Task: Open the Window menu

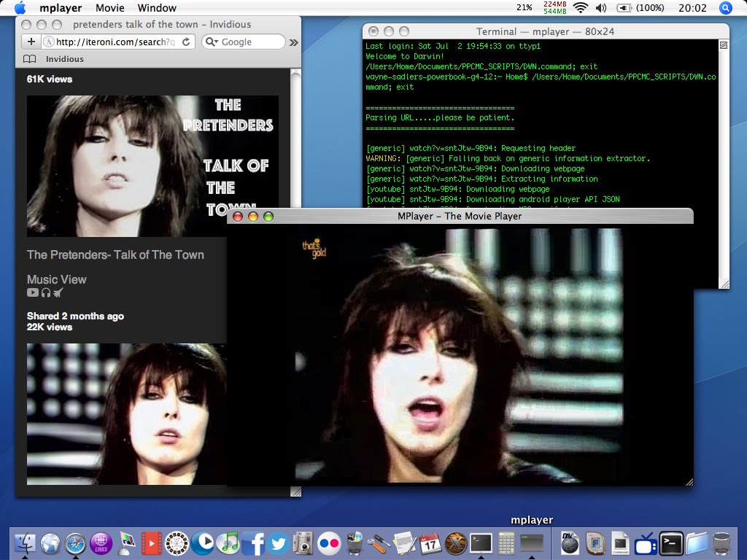Action: (x=157, y=7)
